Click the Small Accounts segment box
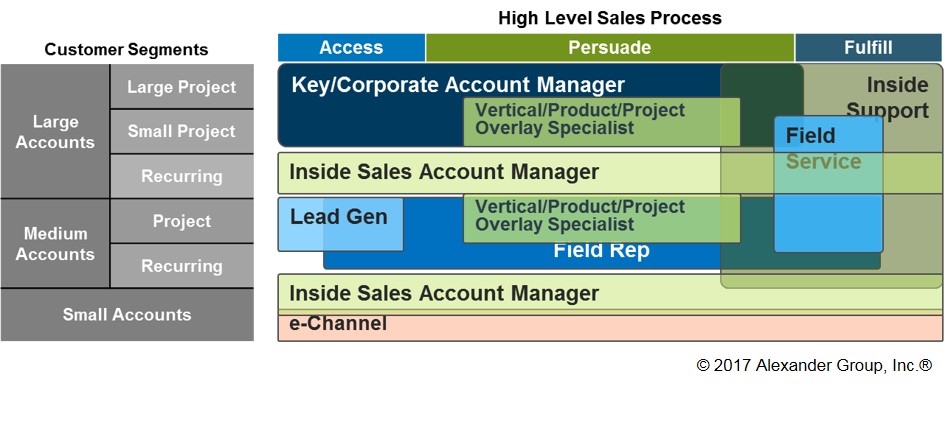948x428 pixels. pyautogui.click(x=127, y=314)
